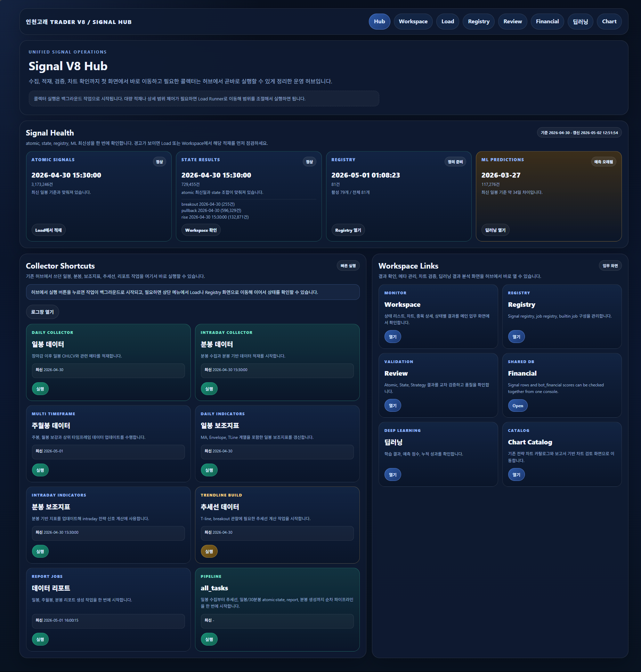
Task: Click the pullback 2026-04-30 (596,329건) line
Action: pyautogui.click(x=211, y=211)
